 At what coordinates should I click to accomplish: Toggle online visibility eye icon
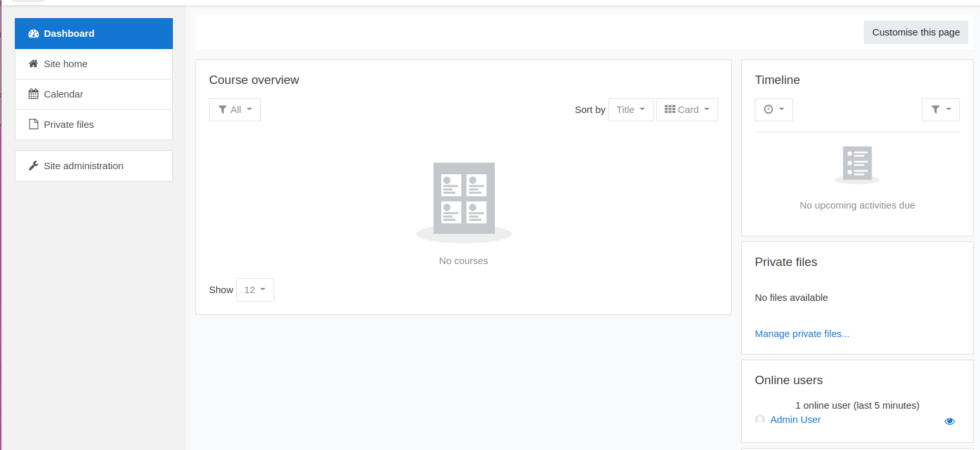pyautogui.click(x=950, y=422)
